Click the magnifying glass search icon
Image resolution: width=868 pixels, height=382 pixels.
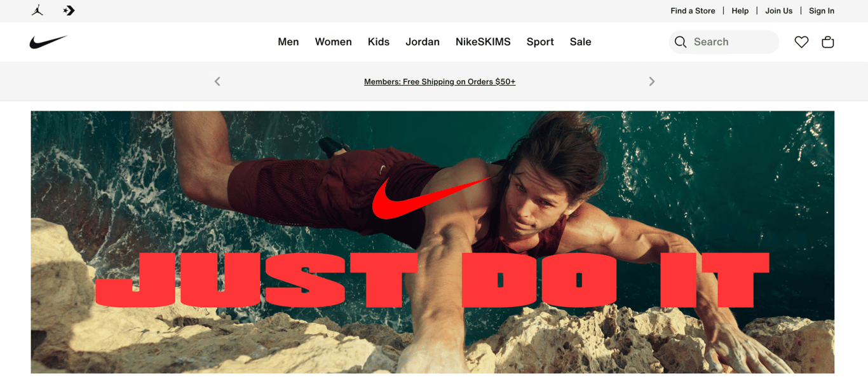tap(681, 41)
